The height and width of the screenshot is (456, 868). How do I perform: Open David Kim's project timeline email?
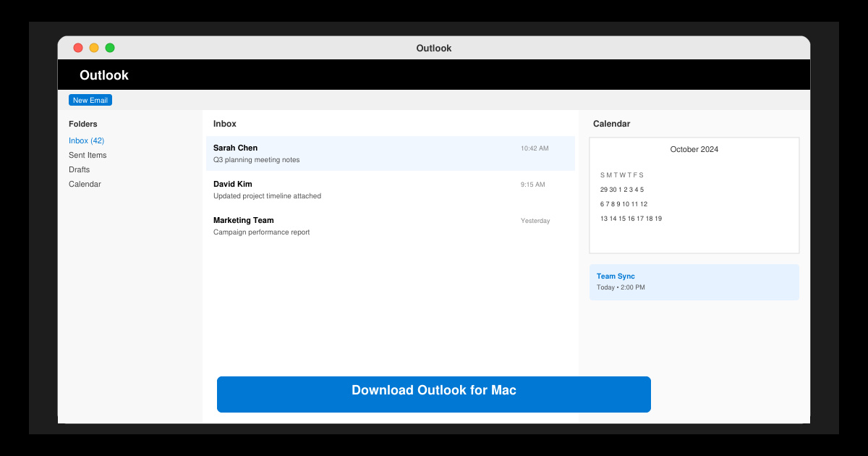click(x=391, y=190)
